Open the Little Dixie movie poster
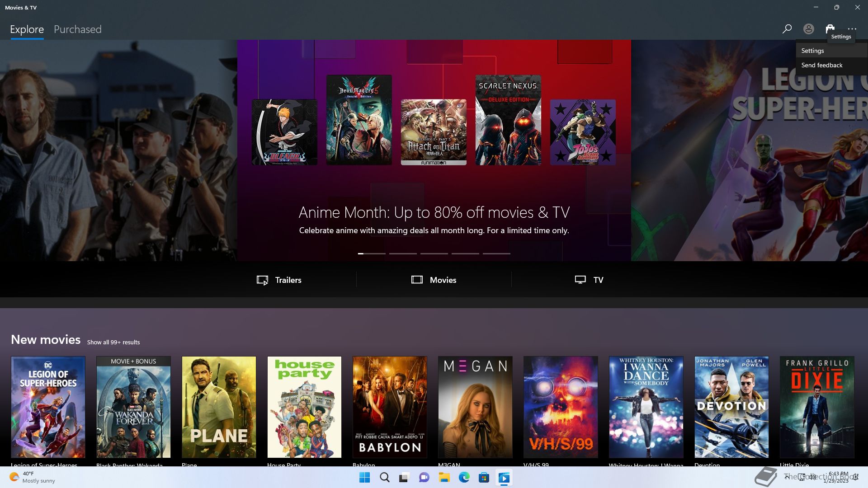The height and width of the screenshot is (488, 868). pyautogui.click(x=817, y=407)
